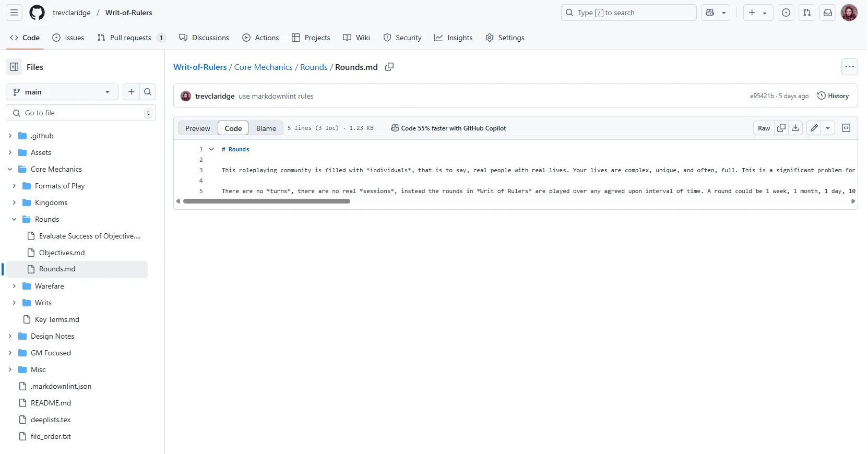Copy the file path with the copy icon

click(x=389, y=67)
